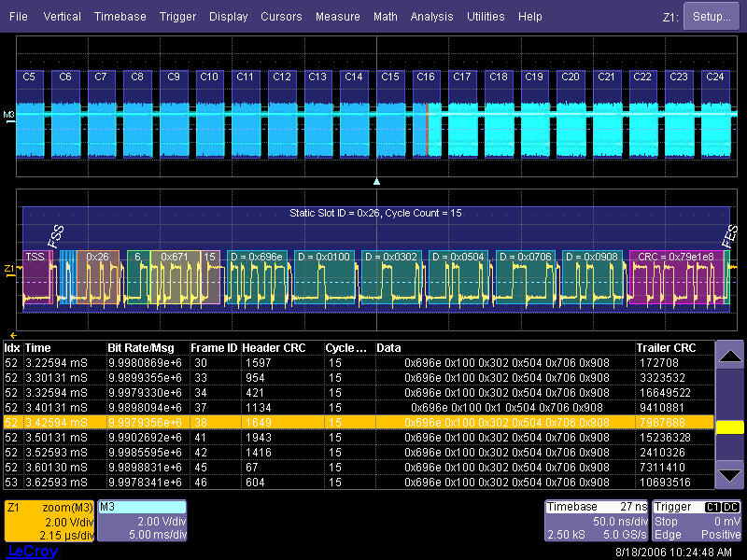This screenshot has height=560, width=747.
Task: Open the File menu
Action: tap(19, 17)
